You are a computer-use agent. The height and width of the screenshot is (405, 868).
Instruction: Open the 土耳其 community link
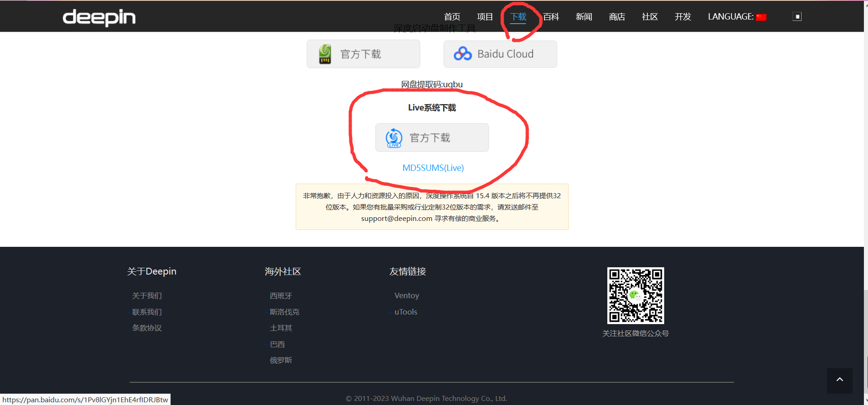point(281,328)
